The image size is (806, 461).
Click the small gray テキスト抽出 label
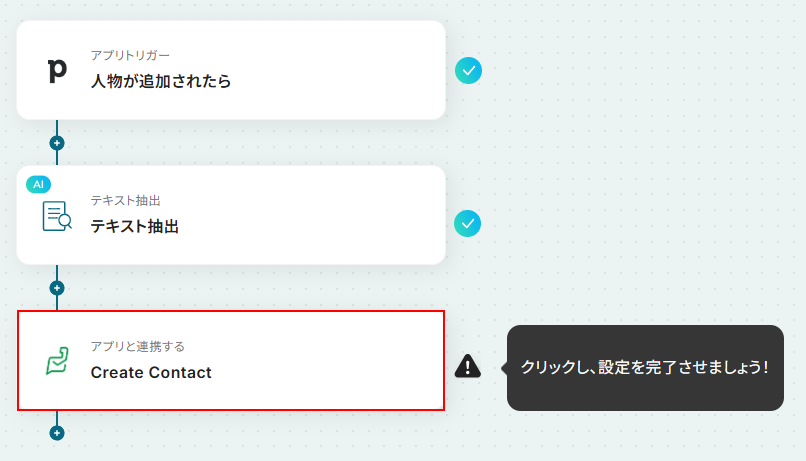125,201
